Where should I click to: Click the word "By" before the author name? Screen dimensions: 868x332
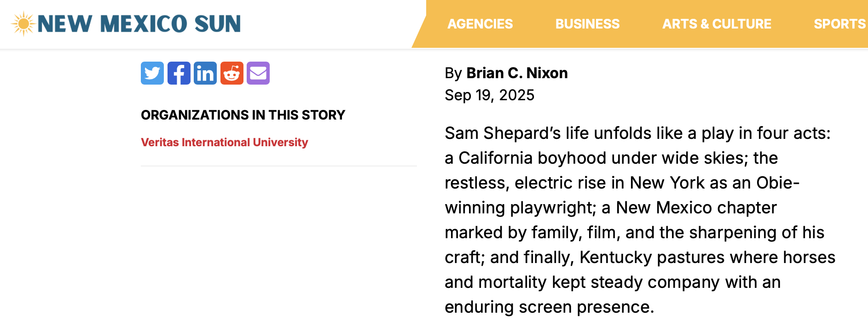(453, 73)
